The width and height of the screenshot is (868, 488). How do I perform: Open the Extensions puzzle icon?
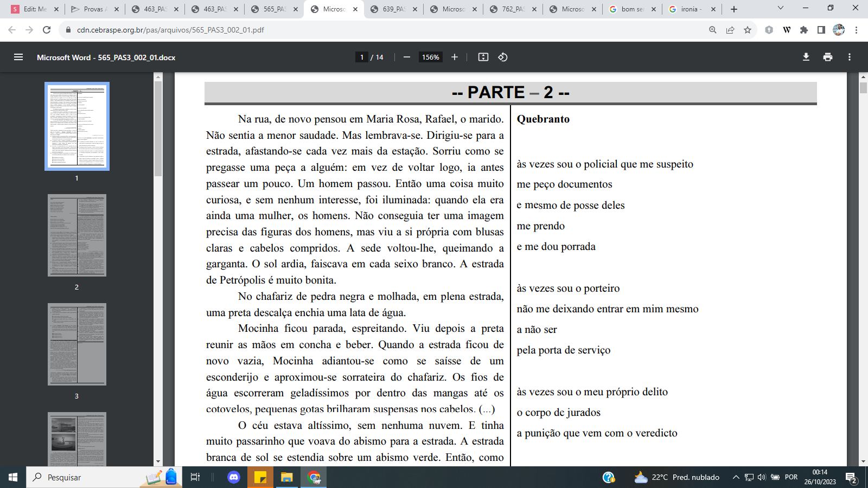pos(804,30)
